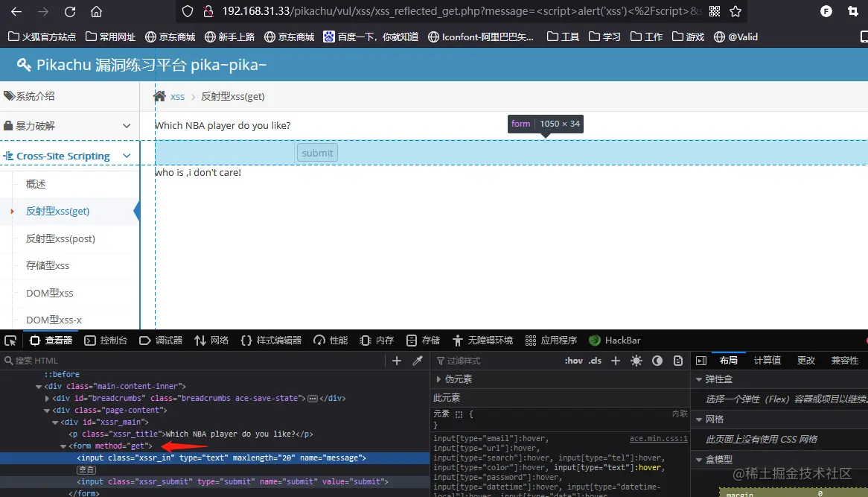Open the 样式编辑器 style editor tab

[x=271, y=341]
